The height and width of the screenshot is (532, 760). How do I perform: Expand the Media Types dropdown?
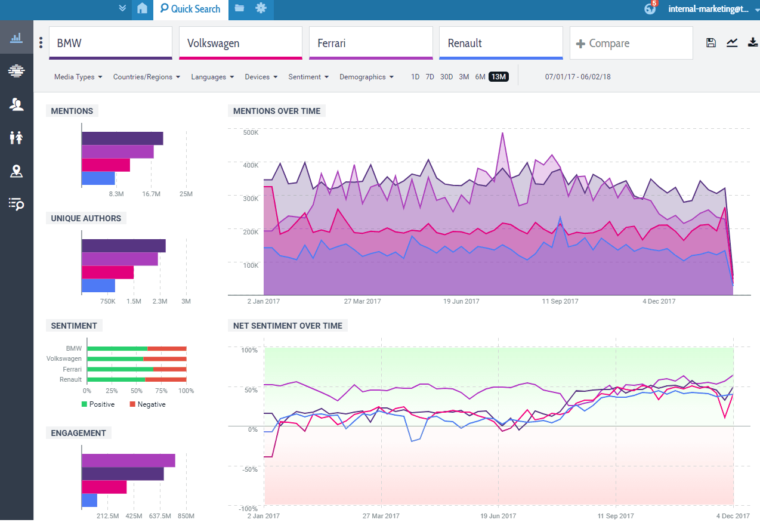(x=78, y=77)
